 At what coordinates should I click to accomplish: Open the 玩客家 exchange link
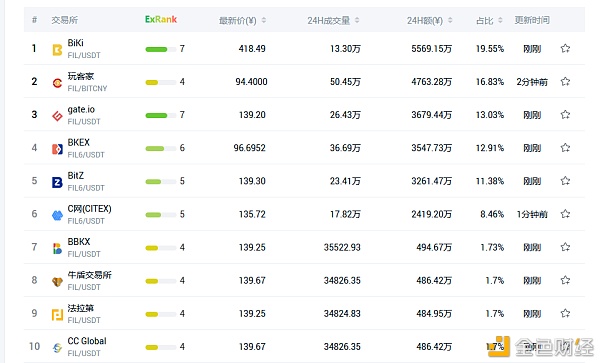click(81, 76)
